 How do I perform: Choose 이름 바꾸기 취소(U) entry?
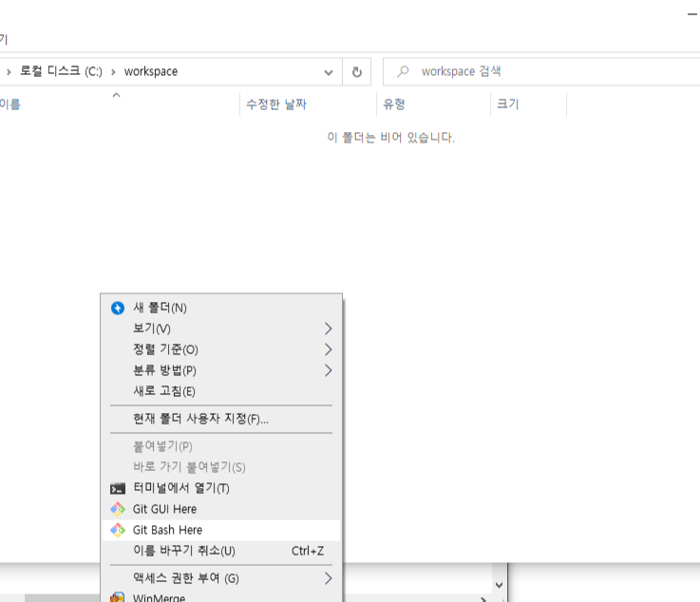(221, 551)
